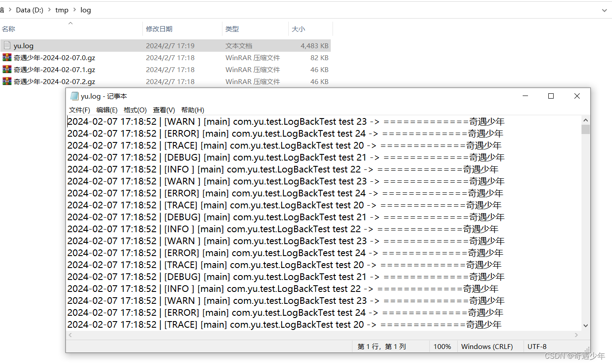Select the yu.log text file icon

pyautogui.click(x=7, y=46)
